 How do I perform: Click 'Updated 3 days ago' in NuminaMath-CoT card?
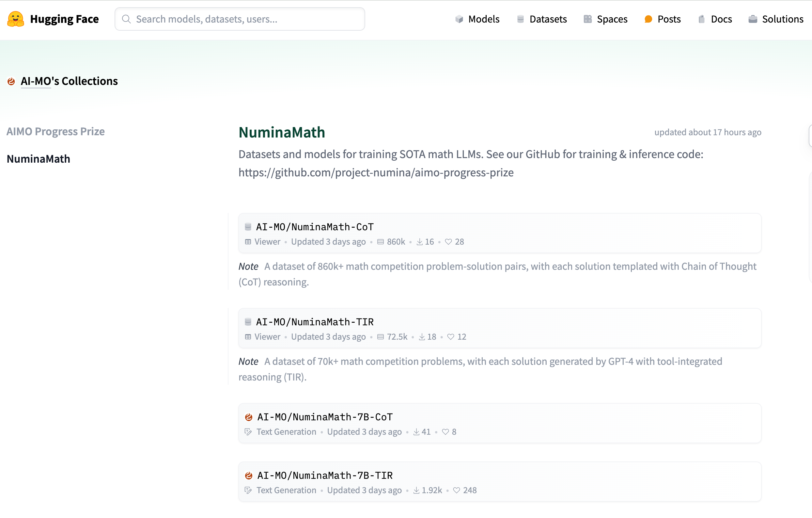(x=328, y=242)
